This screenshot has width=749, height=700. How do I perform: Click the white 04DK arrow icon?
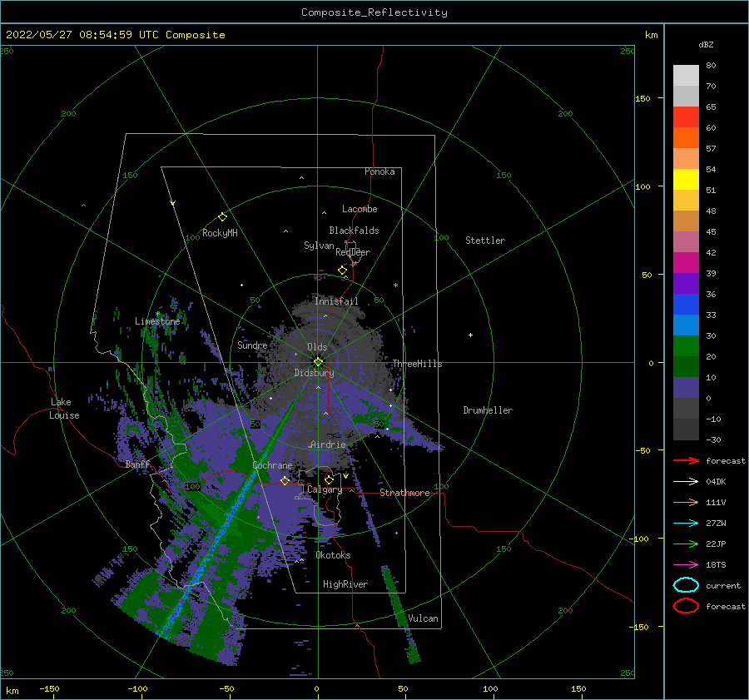(x=686, y=482)
